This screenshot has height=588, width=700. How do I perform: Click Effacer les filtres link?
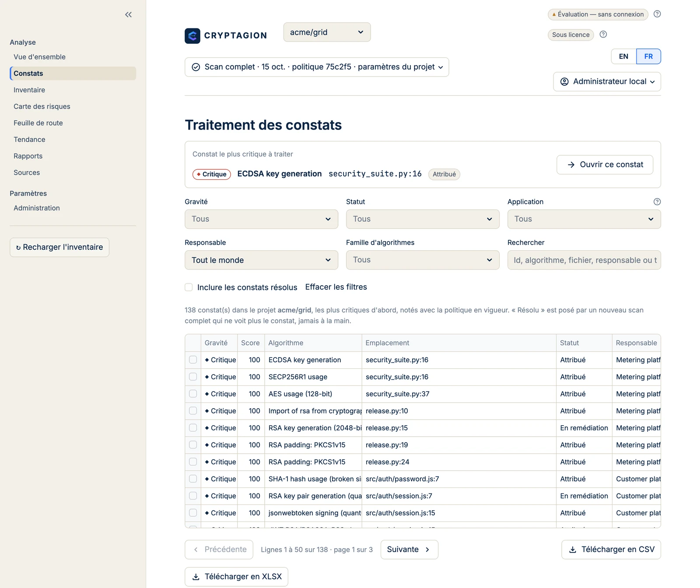click(x=336, y=287)
